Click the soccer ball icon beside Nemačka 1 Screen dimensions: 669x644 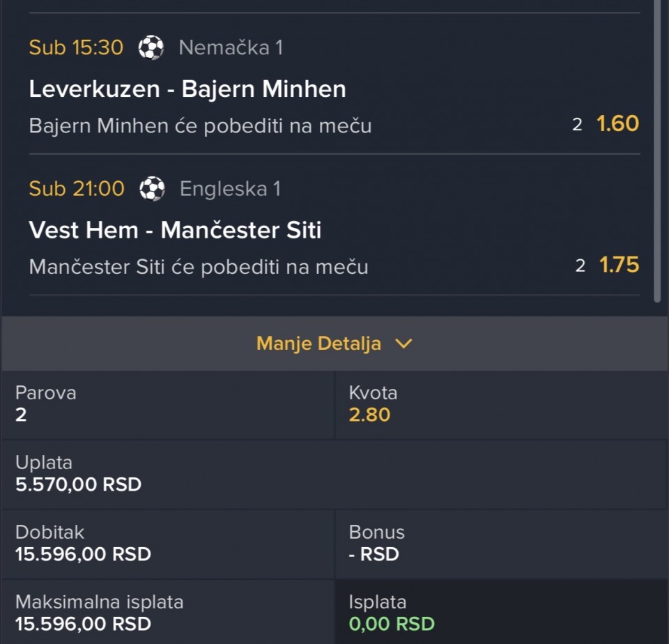(x=151, y=47)
